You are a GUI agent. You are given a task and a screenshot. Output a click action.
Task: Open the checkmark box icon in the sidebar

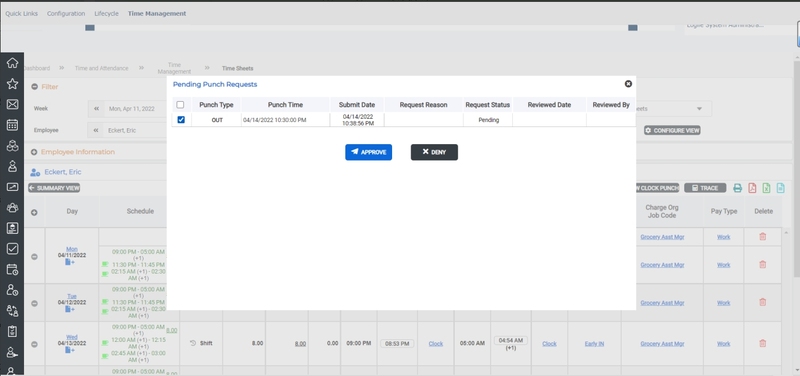tap(12, 248)
